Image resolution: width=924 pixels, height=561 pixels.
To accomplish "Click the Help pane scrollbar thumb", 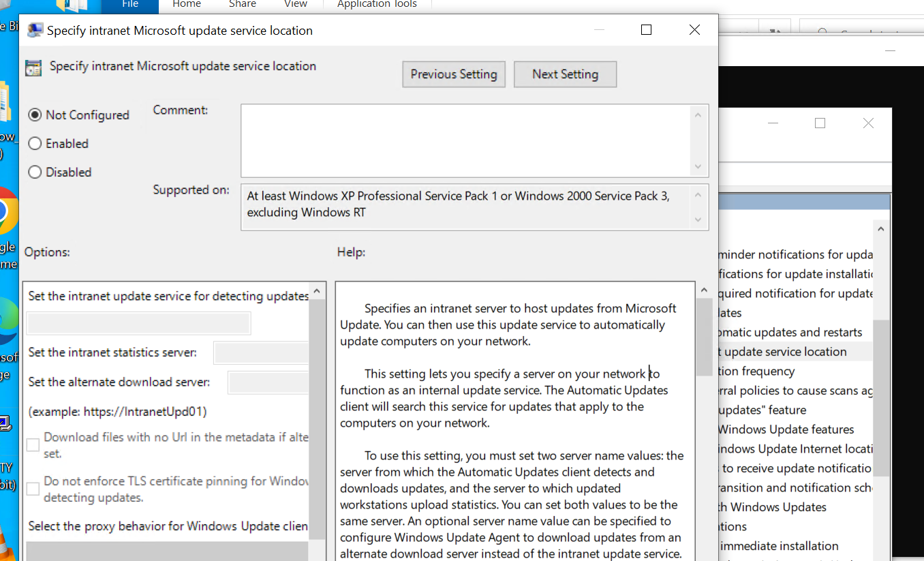I will 705,338.
